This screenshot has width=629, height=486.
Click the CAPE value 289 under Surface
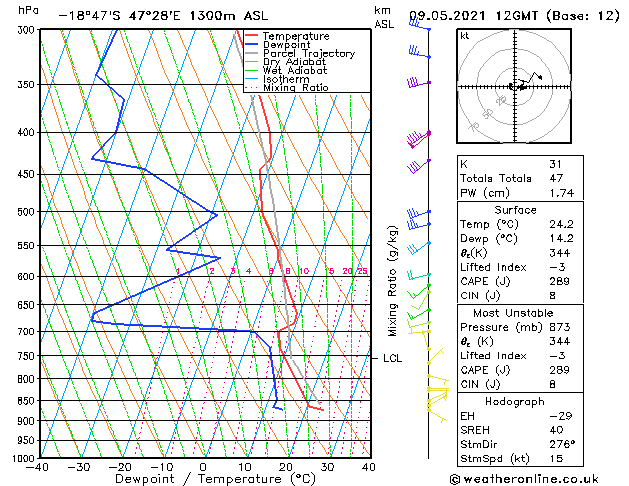tap(559, 281)
